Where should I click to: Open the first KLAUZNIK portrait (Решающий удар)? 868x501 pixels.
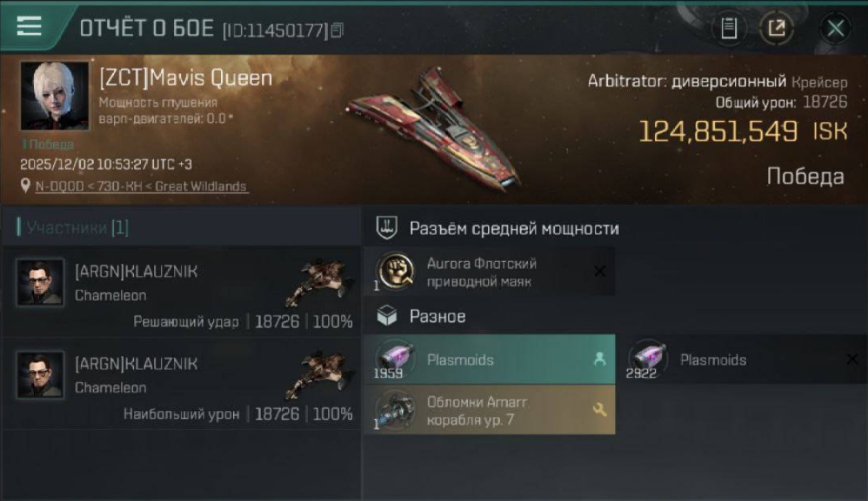point(40,283)
